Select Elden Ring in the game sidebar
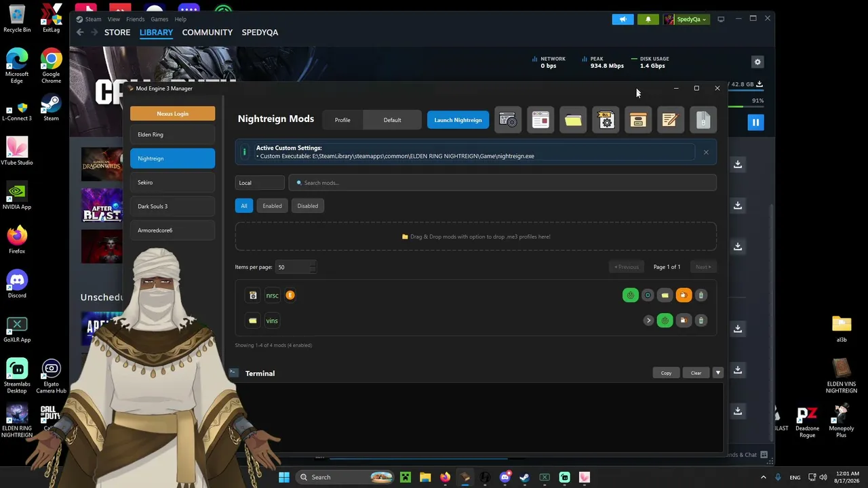 (172, 135)
